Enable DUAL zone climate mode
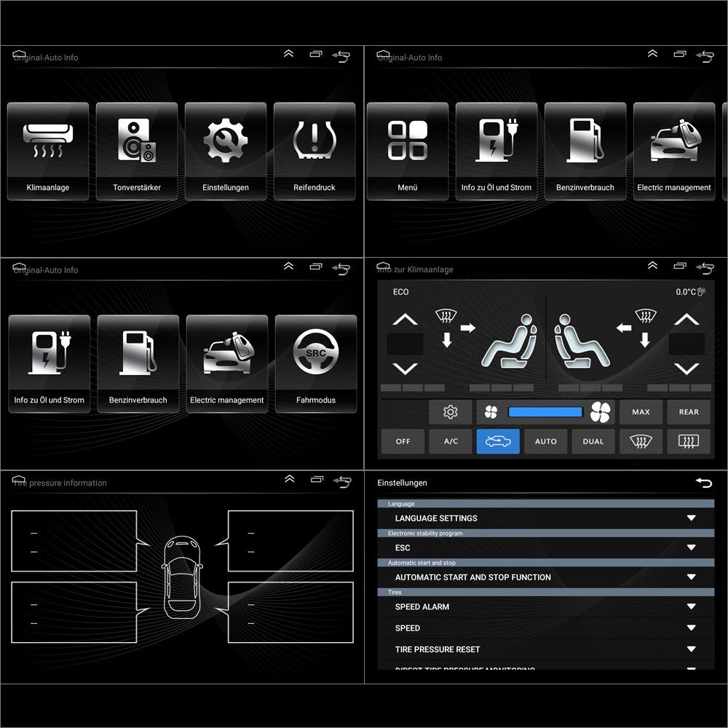 (x=593, y=441)
